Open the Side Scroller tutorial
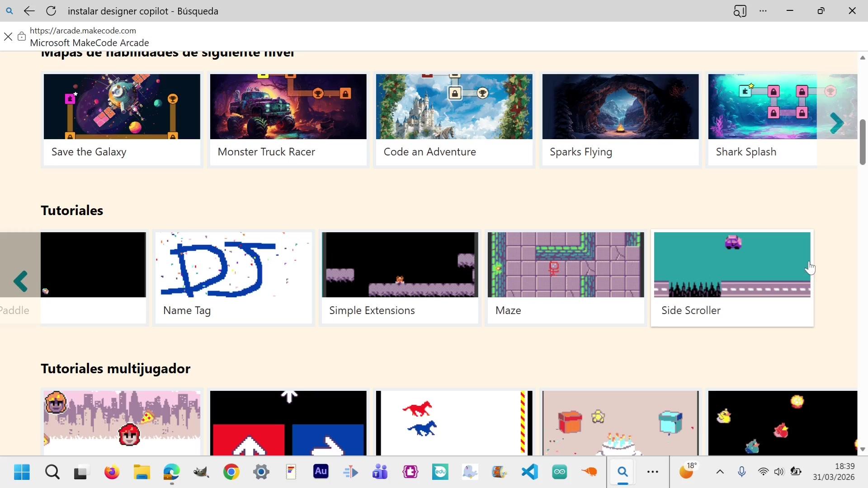This screenshot has width=868, height=488. (x=732, y=278)
